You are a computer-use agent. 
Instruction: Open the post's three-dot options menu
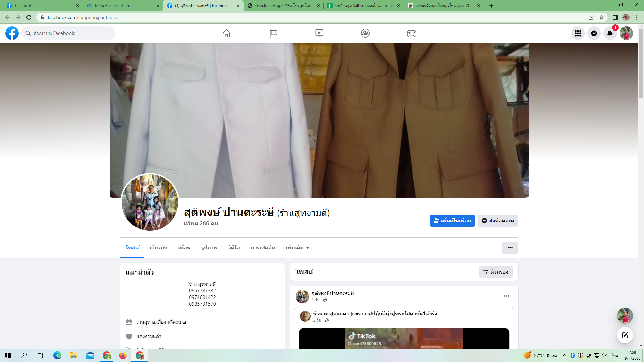(506, 296)
